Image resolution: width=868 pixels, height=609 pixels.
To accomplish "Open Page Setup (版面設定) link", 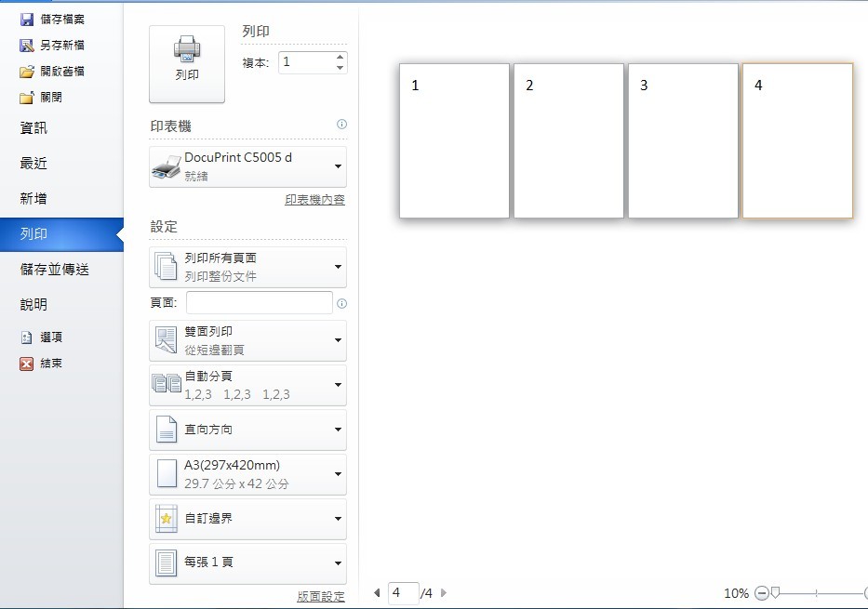I will pyautogui.click(x=321, y=596).
